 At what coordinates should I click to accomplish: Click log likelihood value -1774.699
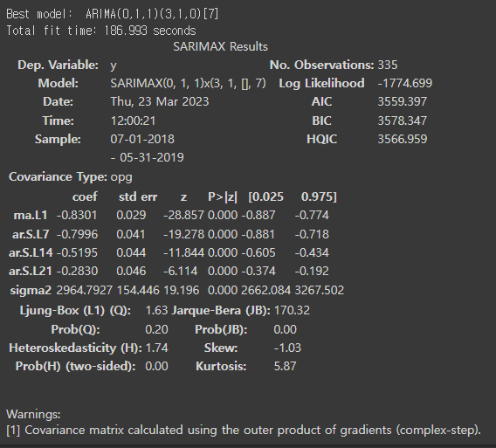405,84
